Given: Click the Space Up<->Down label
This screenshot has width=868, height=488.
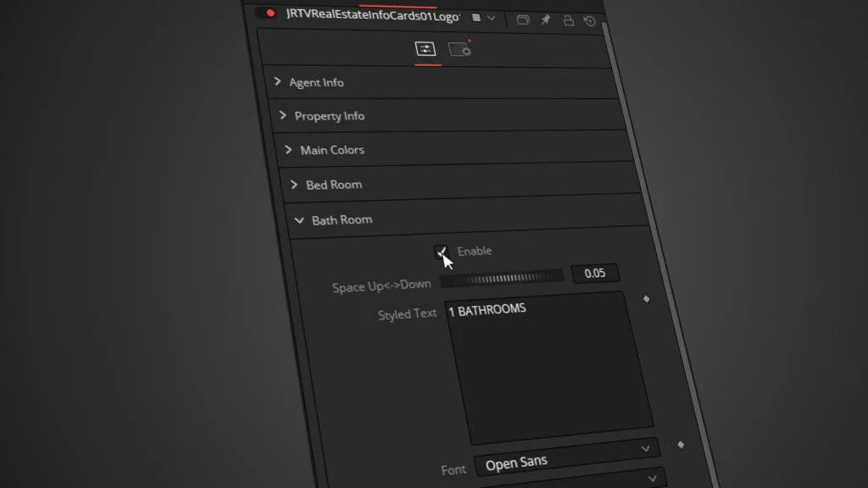Looking at the screenshot, I should click(x=381, y=286).
